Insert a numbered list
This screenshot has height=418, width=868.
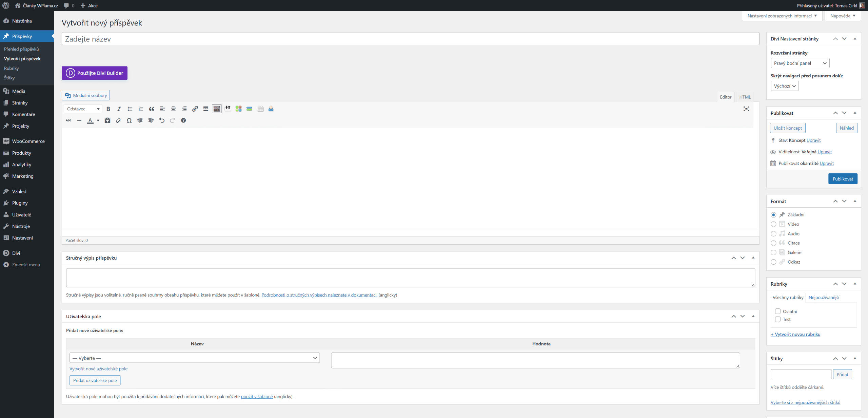pyautogui.click(x=141, y=109)
